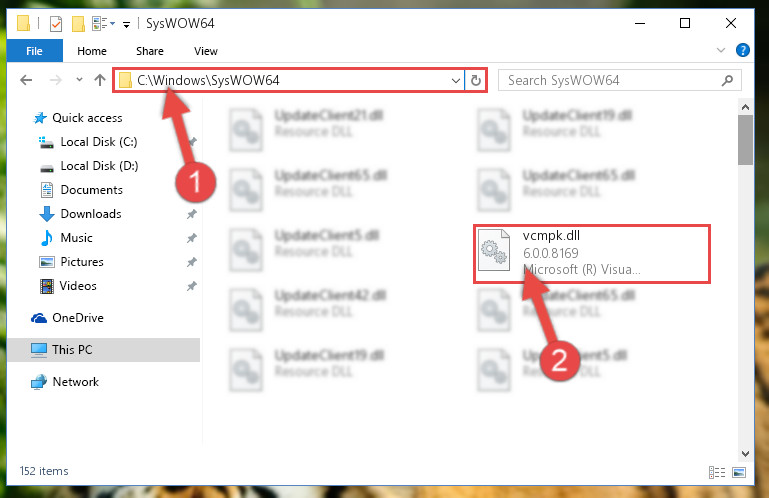Go up one folder level
769x498 pixels.
(x=100, y=80)
